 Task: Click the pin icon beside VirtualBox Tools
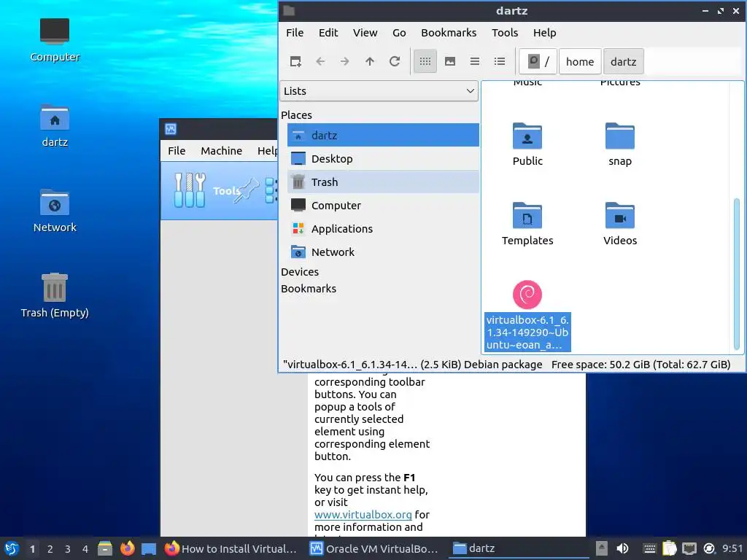point(247,190)
